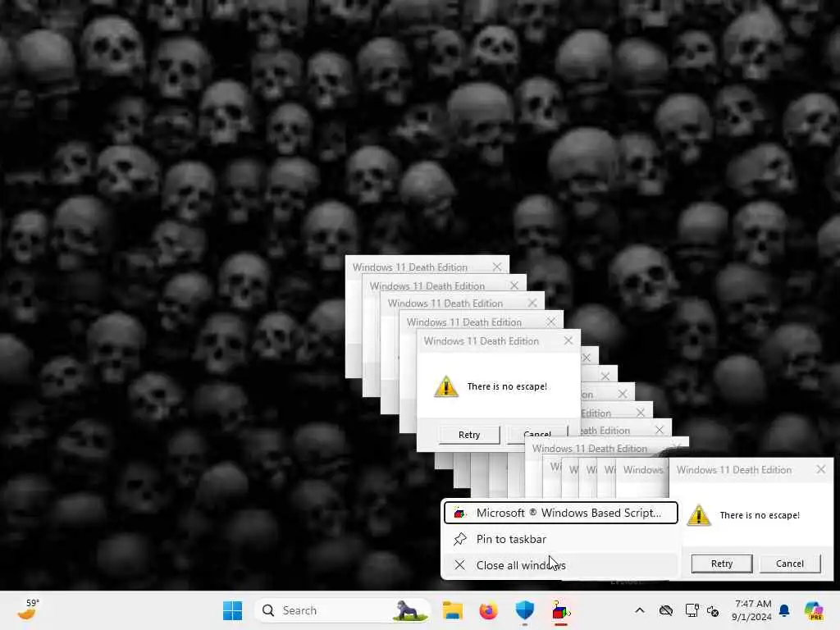The width and height of the screenshot is (840, 630).
Task: Click the muted volume tray icon
Action: point(713,610)
